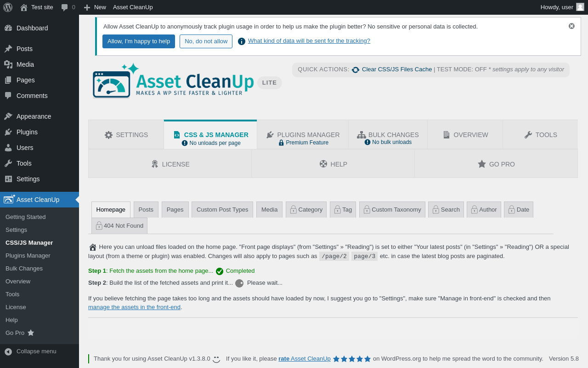Select the locked Author sub-tab
This screenshot has height=368, width=588.
[484, 210]
